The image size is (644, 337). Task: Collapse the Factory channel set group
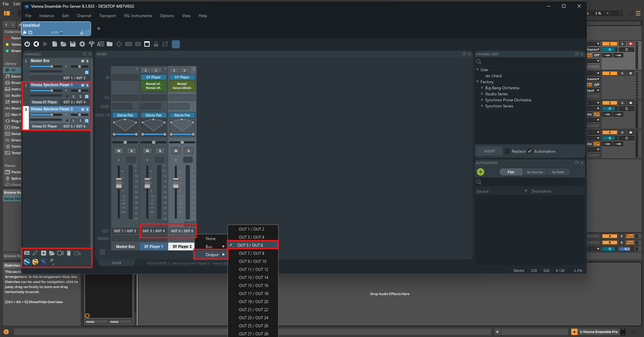pos(478,82)
